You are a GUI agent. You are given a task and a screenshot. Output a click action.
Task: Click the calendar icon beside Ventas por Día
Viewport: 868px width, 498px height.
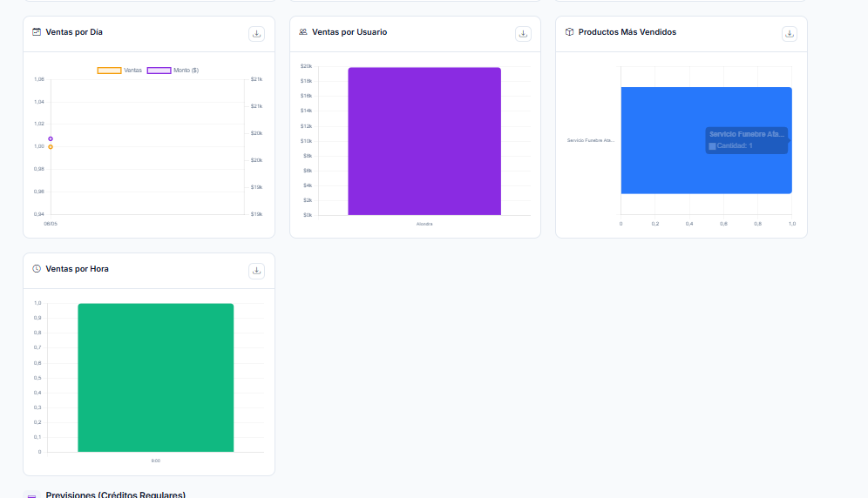point(37,32)
